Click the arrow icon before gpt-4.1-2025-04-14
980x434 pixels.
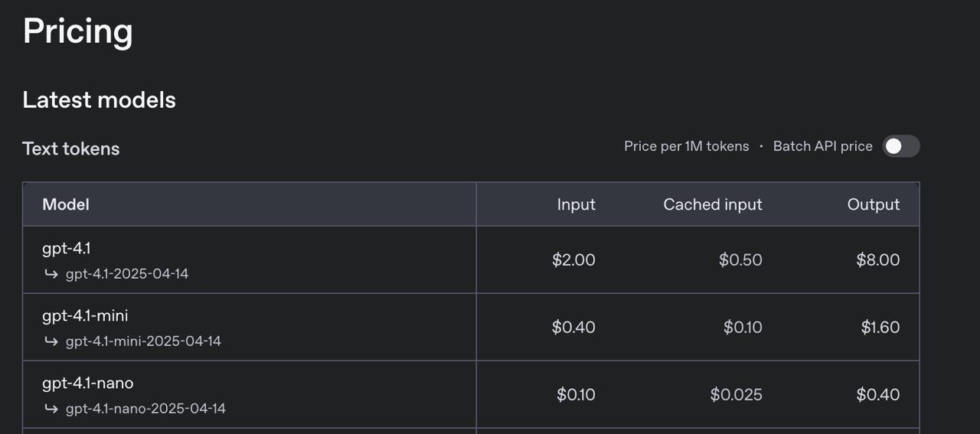point(51,274)
